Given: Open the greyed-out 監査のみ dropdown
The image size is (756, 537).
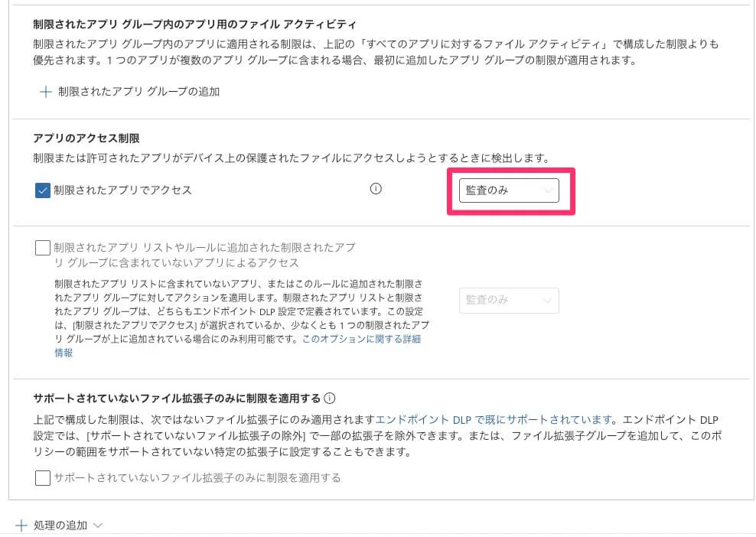Looking at the screenshot, I should [x=508, y=301].
